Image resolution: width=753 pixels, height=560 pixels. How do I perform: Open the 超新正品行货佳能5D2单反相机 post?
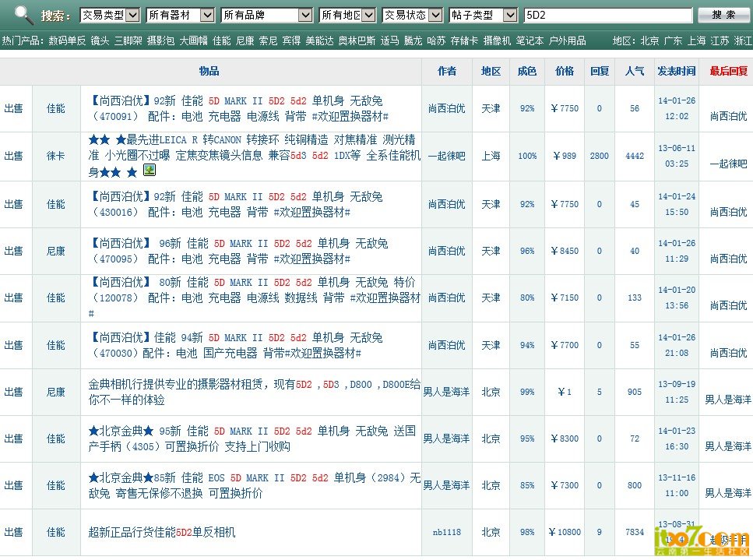pyautogui.click(x=162, y=532)
